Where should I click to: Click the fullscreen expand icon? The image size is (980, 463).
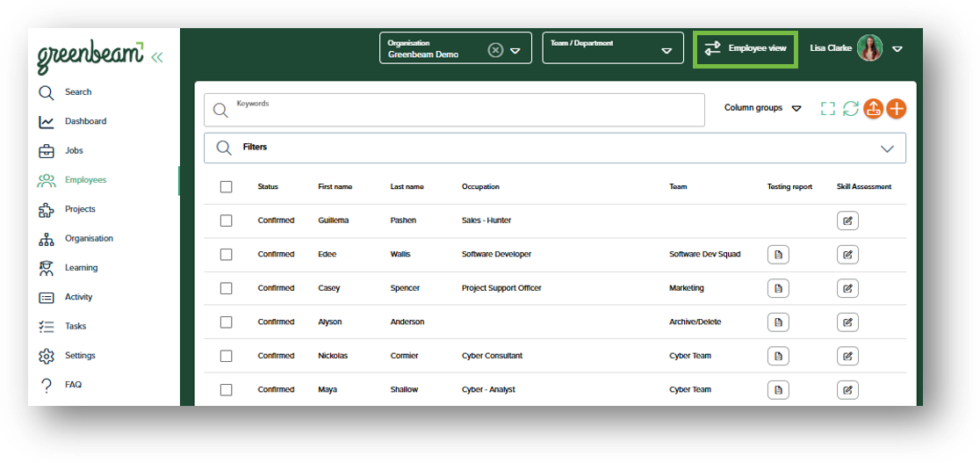click(827, 108)
